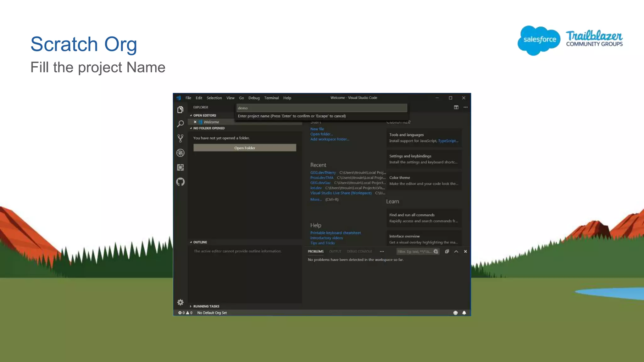Click the VS Code logo in the title bar
The width and height of the screenshot is (644, 362).
pyautogui.click(x=179, y=98)
